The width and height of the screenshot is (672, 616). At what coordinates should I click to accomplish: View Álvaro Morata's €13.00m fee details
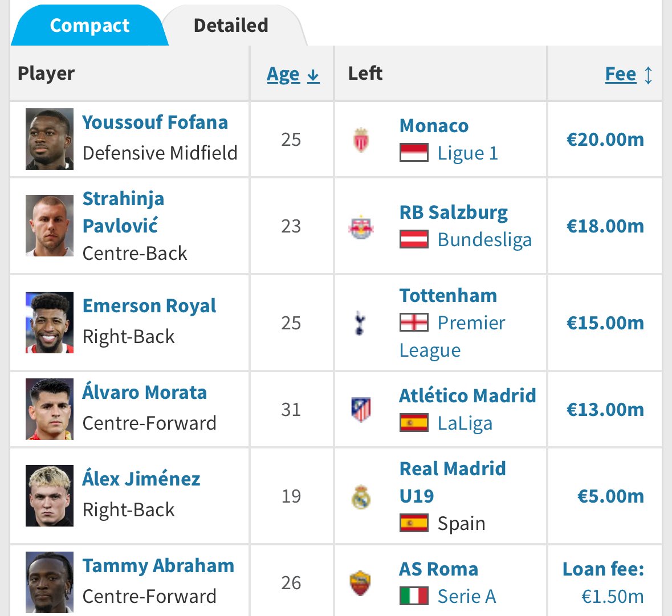tap(605, 410)
